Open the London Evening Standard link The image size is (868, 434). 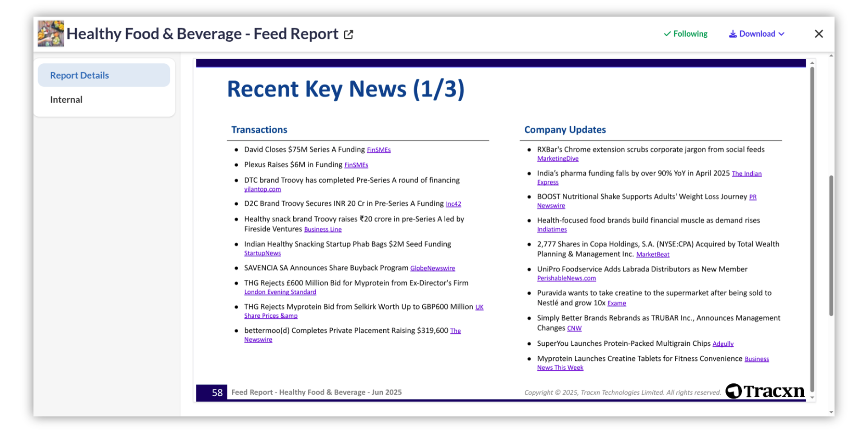pyautogui.click(x=280, y=292)
